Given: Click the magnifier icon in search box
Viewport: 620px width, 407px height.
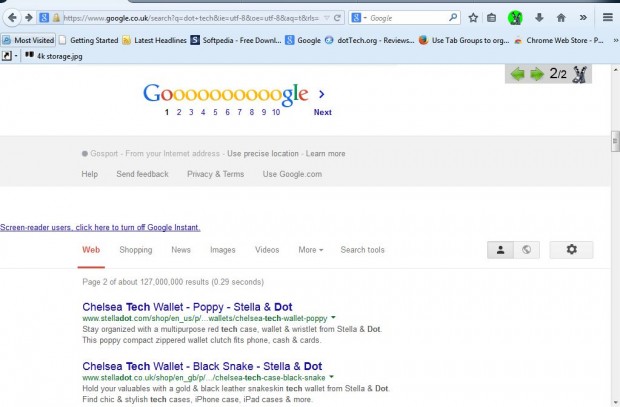Looking at the screenshot, I should (x=453, y=17).
